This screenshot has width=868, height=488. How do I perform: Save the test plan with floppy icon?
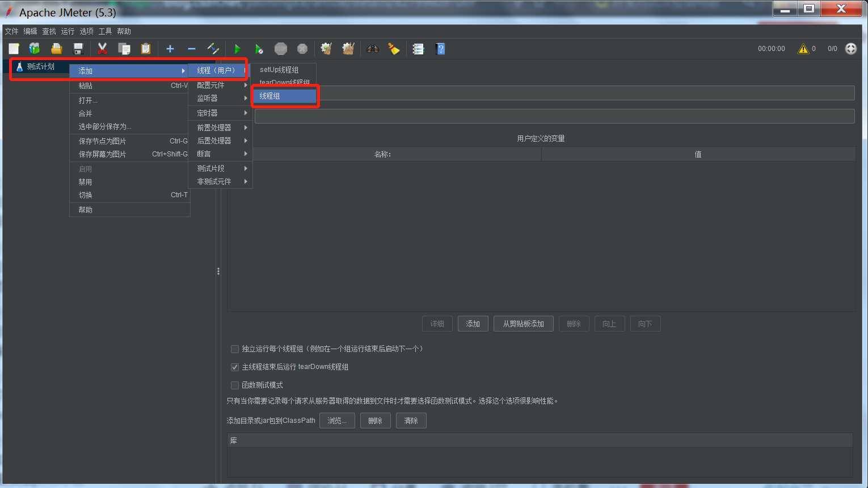(78, 49)
